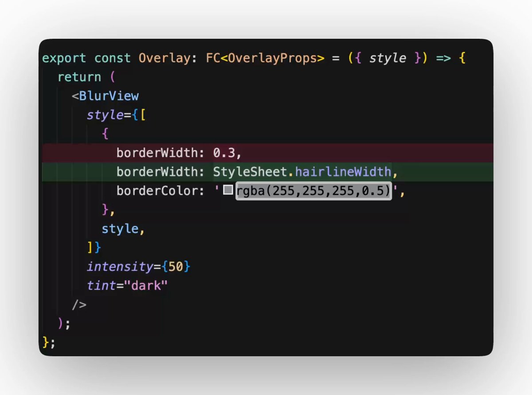Click the removed line value 0.3
This screenshot has width=532, height=395.
tap(224, 153)
